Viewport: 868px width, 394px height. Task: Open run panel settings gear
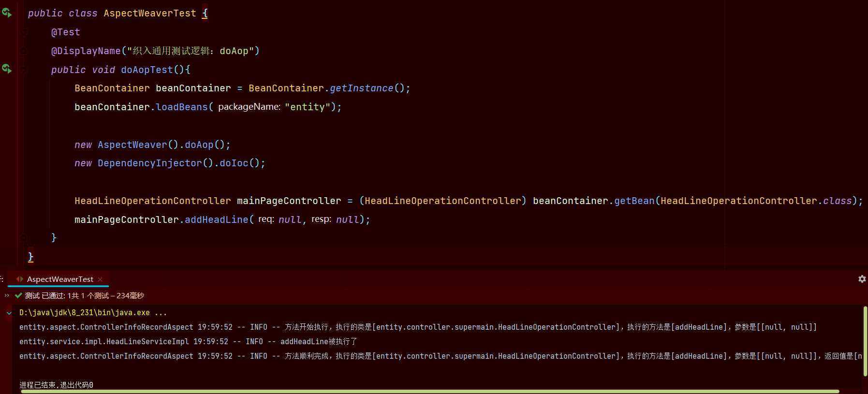point(862,279)
